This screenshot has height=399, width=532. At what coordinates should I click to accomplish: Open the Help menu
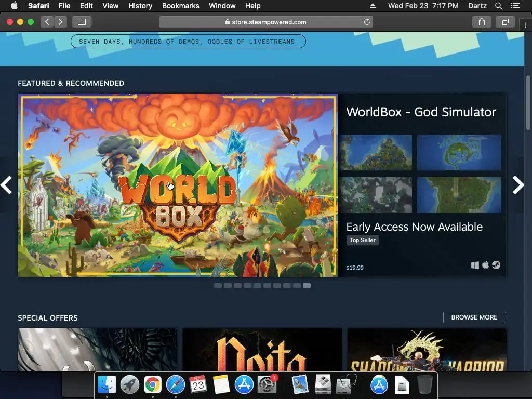(253, 6)
